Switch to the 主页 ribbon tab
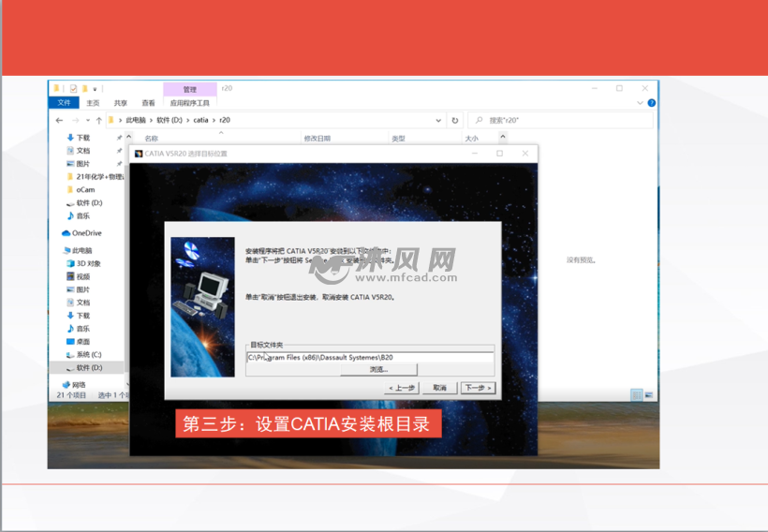The width and height of the screenshot is (768, 532). pos(93,103)
